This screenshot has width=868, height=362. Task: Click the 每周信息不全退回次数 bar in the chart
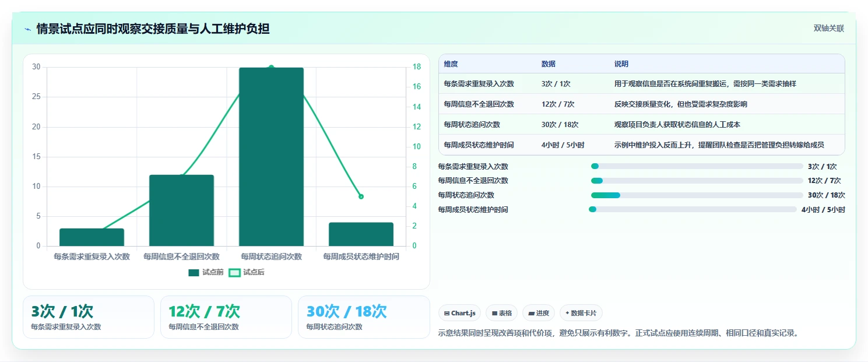point(181,210)
